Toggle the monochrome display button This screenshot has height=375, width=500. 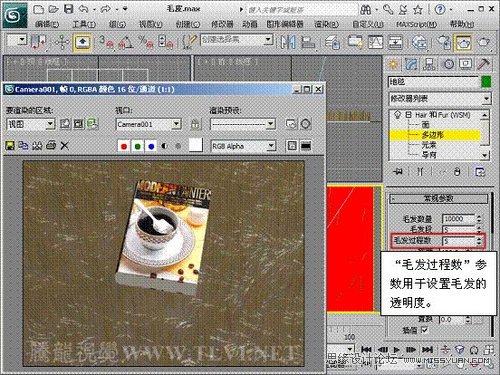[x=178, y=146]
